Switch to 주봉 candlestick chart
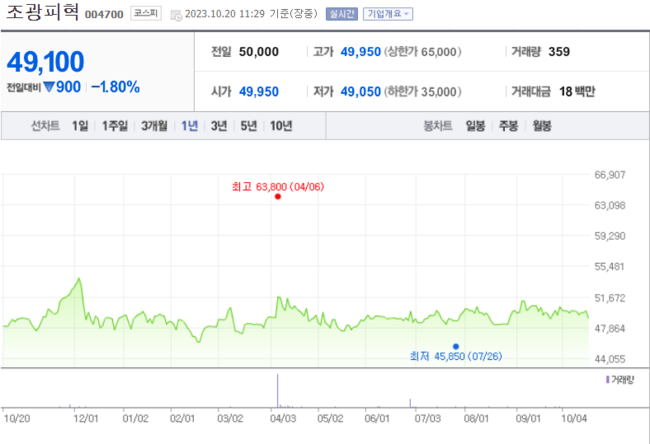This screenshot has height=444, width=650. point(508,126)
